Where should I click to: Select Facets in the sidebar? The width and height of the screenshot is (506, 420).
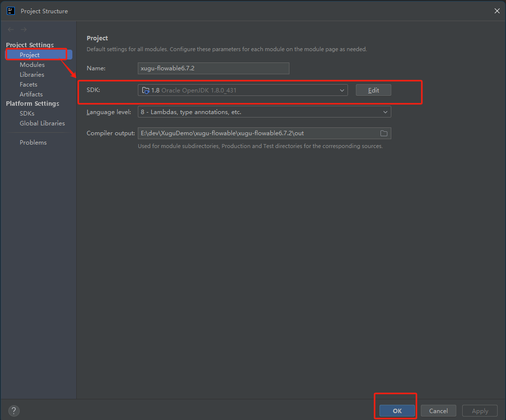[x=29, y=85]
